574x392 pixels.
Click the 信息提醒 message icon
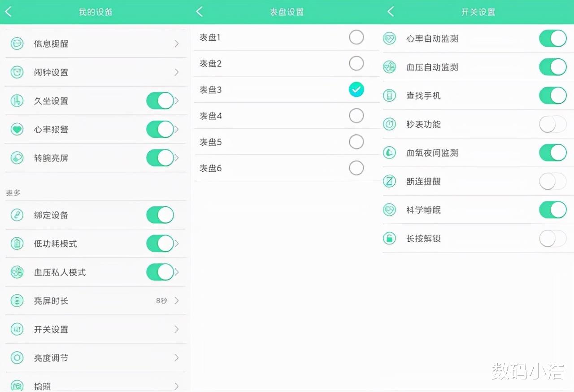pyautogui.click(x=17, y=44)
